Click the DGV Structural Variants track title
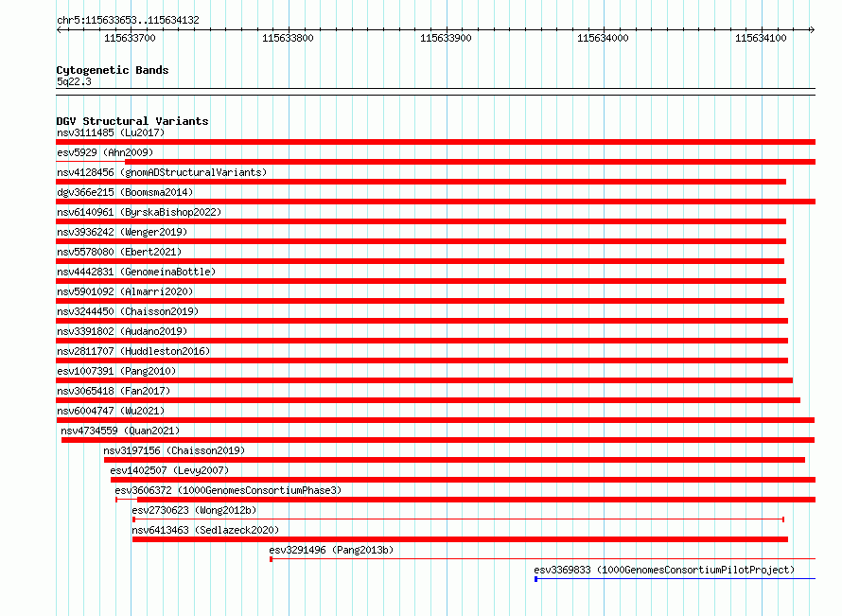The width and height of the screenshot is (842, 616). (132, 121)
